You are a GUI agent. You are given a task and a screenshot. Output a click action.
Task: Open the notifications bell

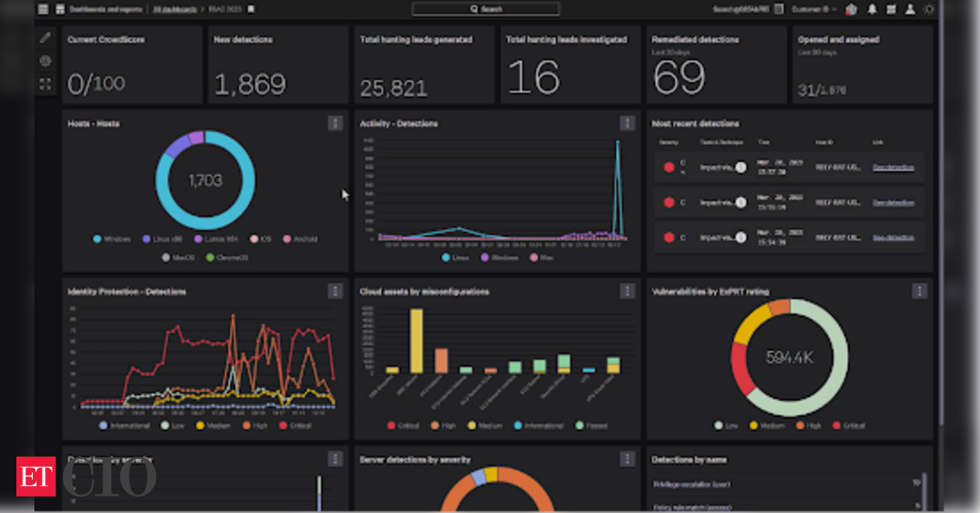click(872, 9)
